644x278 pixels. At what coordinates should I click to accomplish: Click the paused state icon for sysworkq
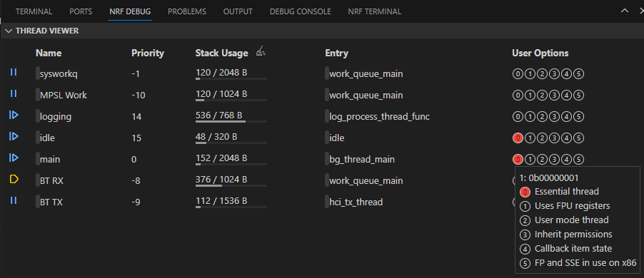(14, 72)
